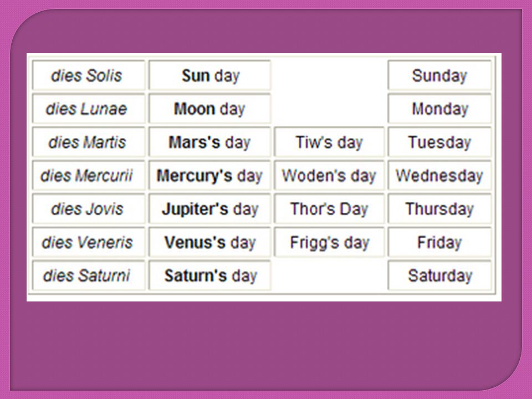The height and width of the screenshot is (399, 532).
Task: Click the 'Sunday' cell
Action: click(439, 75)
